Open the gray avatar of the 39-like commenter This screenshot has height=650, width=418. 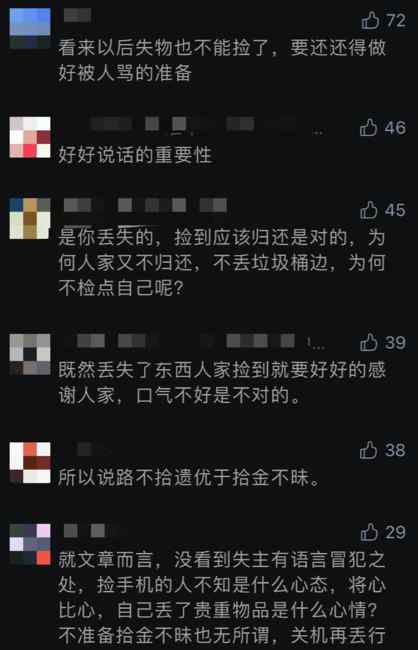pos(30,354)
